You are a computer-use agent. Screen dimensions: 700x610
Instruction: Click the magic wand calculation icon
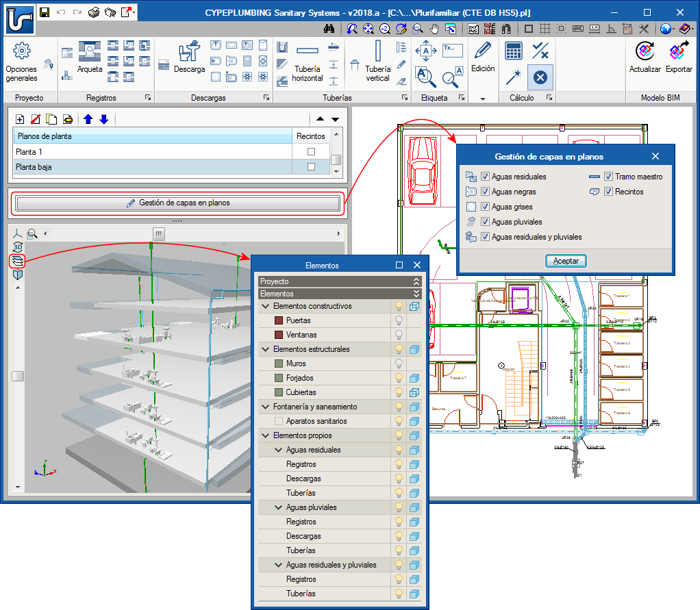coord(514,77)
